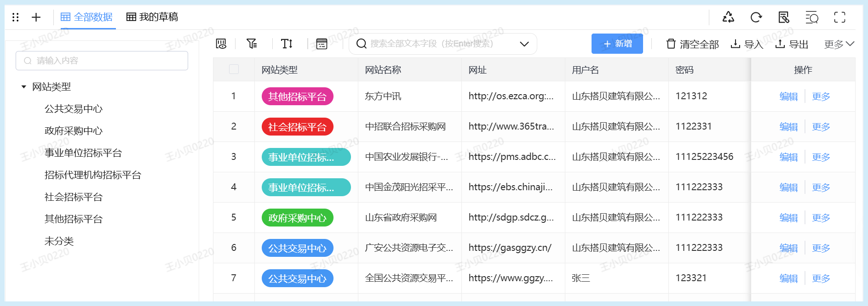The image size is (868, 306).
Task: Open the data permission settings icon
Action: click(x=784, y=17)
